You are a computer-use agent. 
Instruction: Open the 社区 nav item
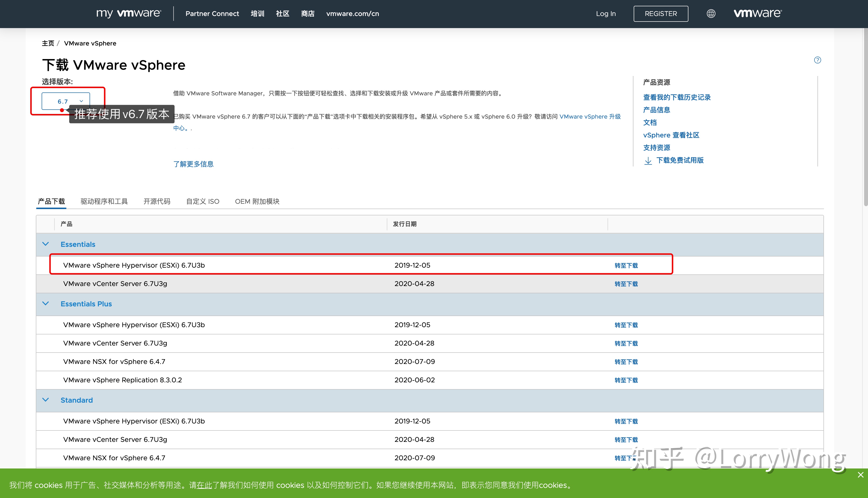point(283,14)
